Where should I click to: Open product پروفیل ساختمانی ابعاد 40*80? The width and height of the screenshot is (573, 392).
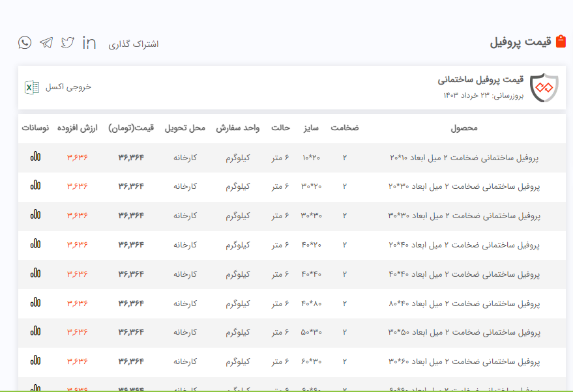point(464,303)
